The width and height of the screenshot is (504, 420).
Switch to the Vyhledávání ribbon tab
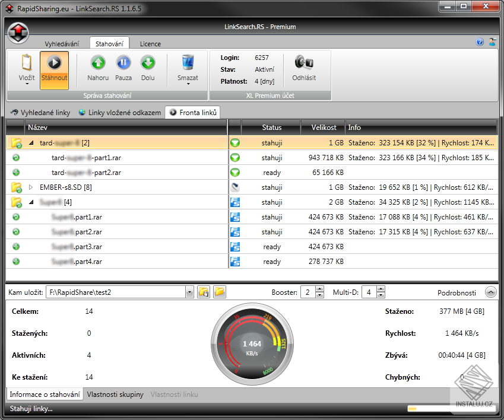tap(62, 44)
